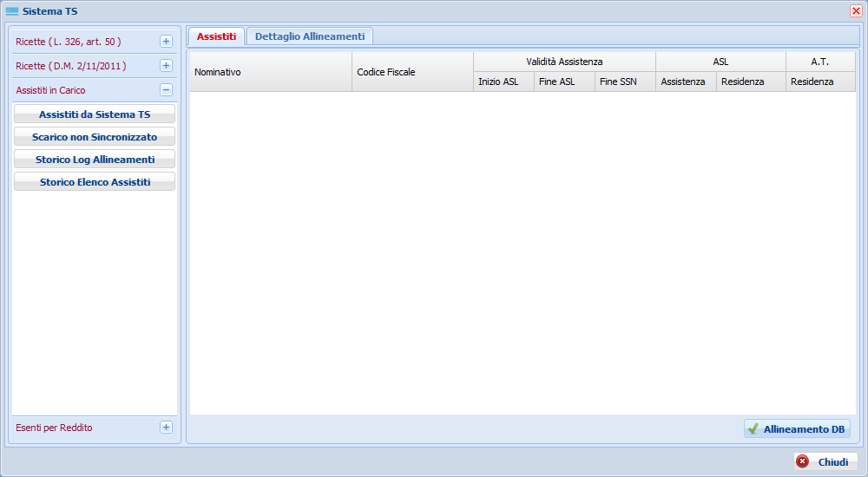The height and width of the screenshot is (477, 868).
Task: Open Assistiti da Sistema TS
Action: tap(95, 114)
